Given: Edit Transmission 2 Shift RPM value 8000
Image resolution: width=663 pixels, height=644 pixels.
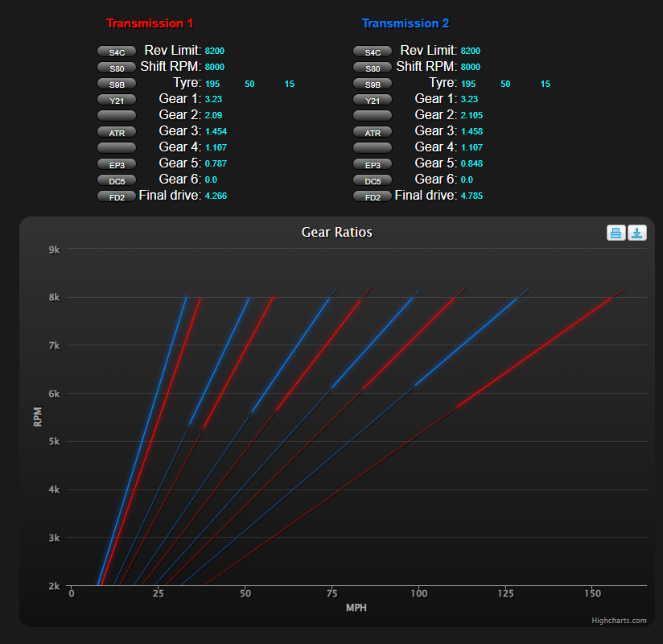Looking at the screenshot, I should point(471,67).
